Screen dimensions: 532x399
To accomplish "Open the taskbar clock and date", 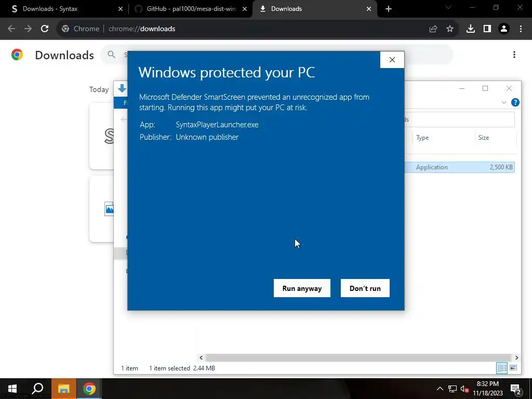I will click(x=487, y=389).
